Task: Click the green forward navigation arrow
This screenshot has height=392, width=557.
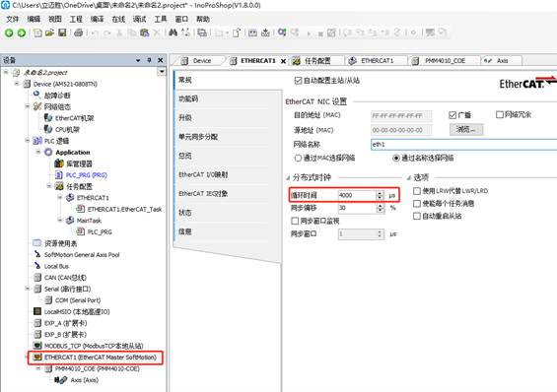Action: (22, 33)
